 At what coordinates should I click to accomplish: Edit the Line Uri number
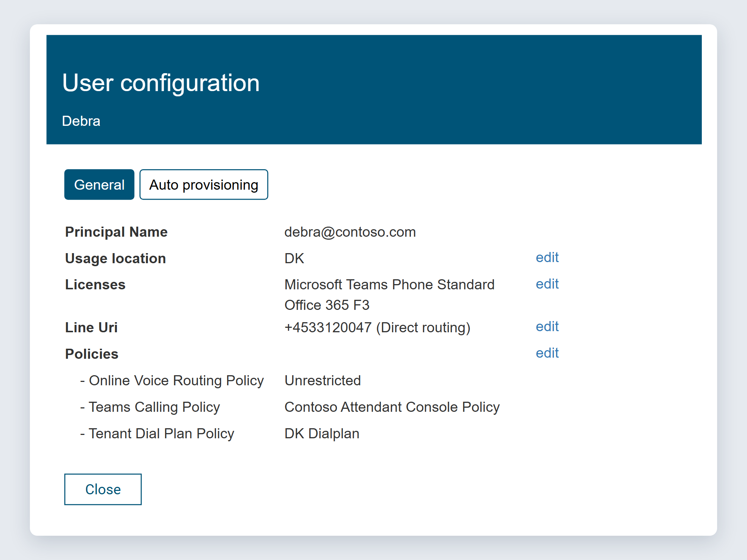[547, 327]
